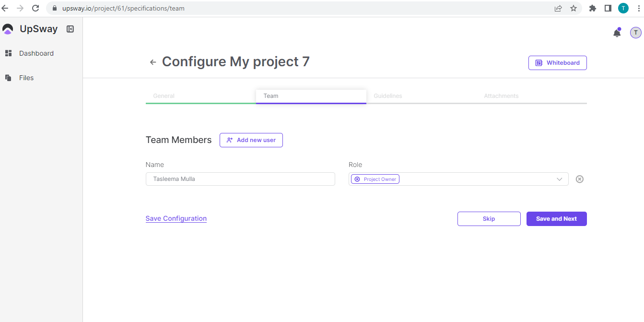Click the back arrow beside Configure title

153,62
